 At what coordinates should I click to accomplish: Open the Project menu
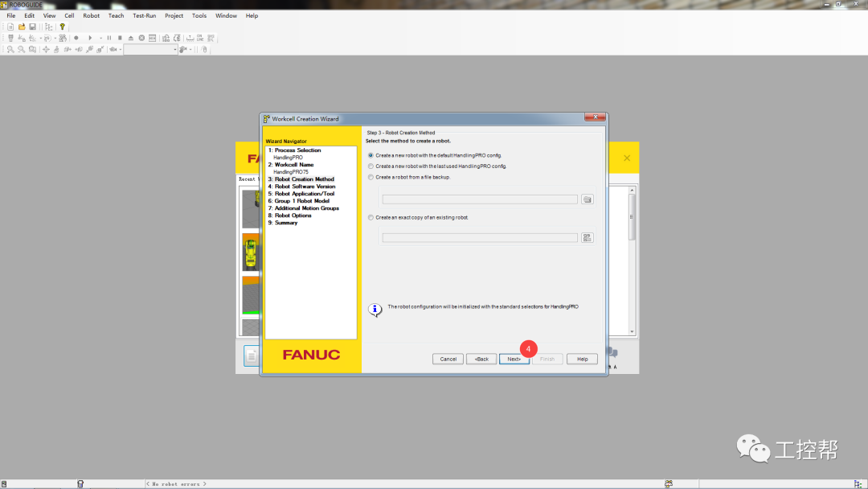pos(174,15)
